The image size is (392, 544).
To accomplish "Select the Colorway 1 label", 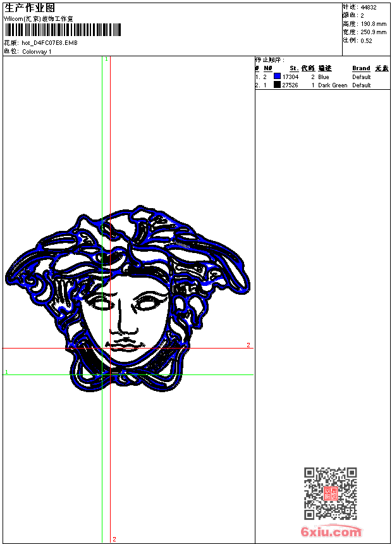I will 37,52.
